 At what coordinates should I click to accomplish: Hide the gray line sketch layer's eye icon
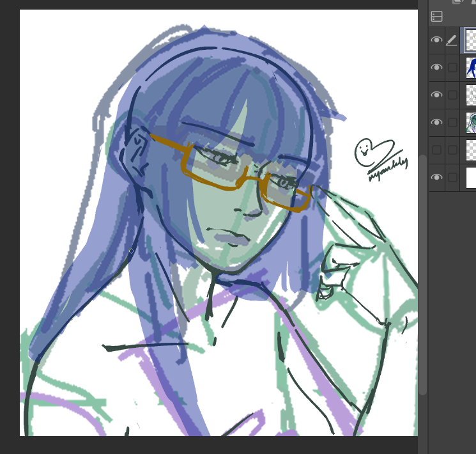(436, 95)
